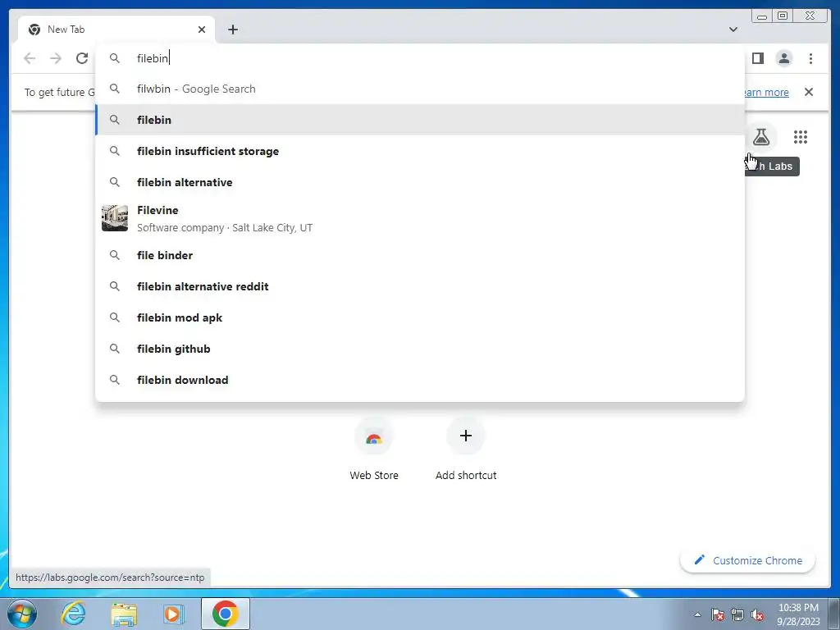Launch Internet Explorer from the taskbar

pyautogui.click(x=73, y=614)
